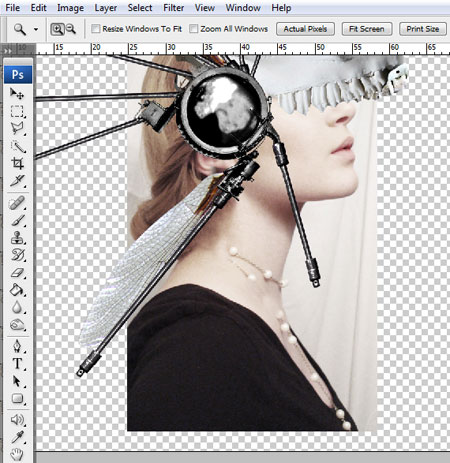
Task: Select the Healing Brush tool
Action: pyautogui.click(x=17, y=203)
